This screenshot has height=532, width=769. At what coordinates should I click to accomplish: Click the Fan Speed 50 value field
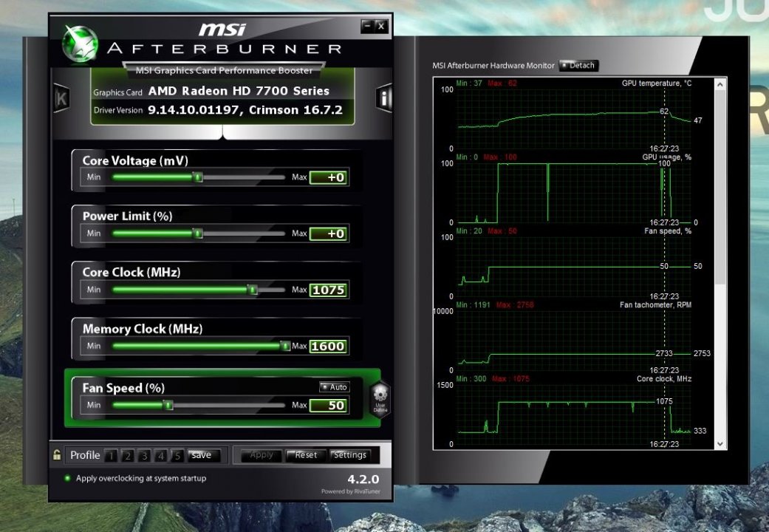click(x=329, y=406)
